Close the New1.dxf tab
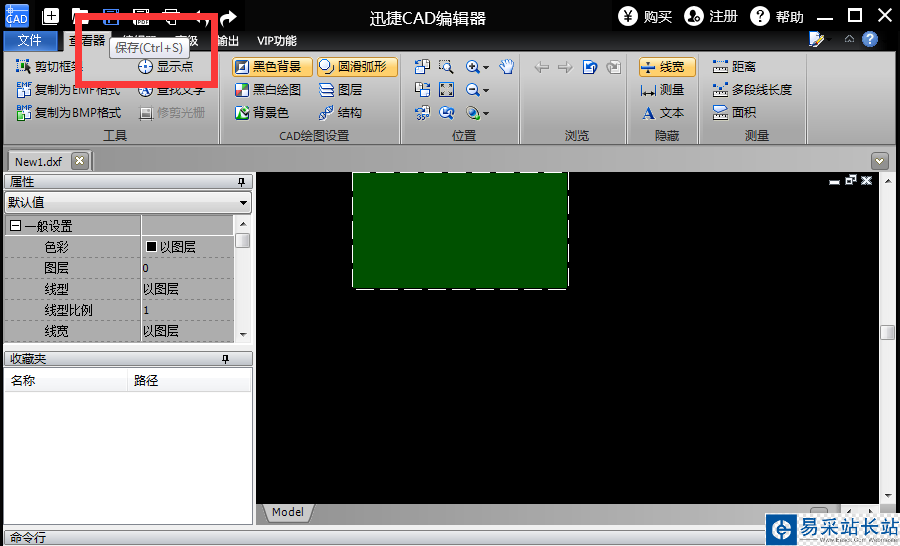This screenshot has height=546, width=900. click(x=80, y=161)
